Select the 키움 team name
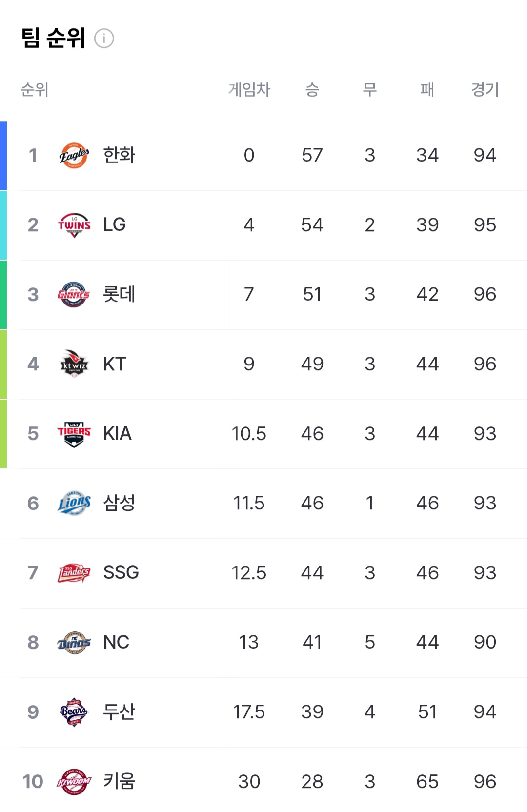Screen dimensions: 527x812 (x=119, y=782)
